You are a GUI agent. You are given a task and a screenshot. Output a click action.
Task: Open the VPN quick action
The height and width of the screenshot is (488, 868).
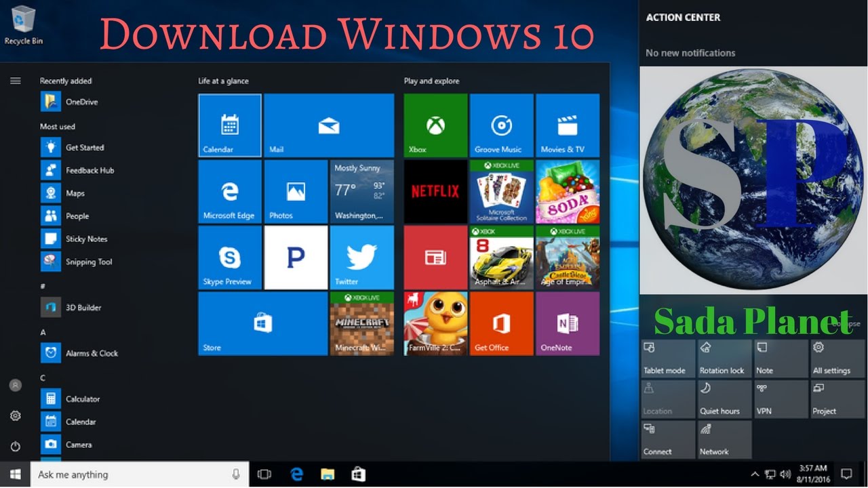pos(781,399)
